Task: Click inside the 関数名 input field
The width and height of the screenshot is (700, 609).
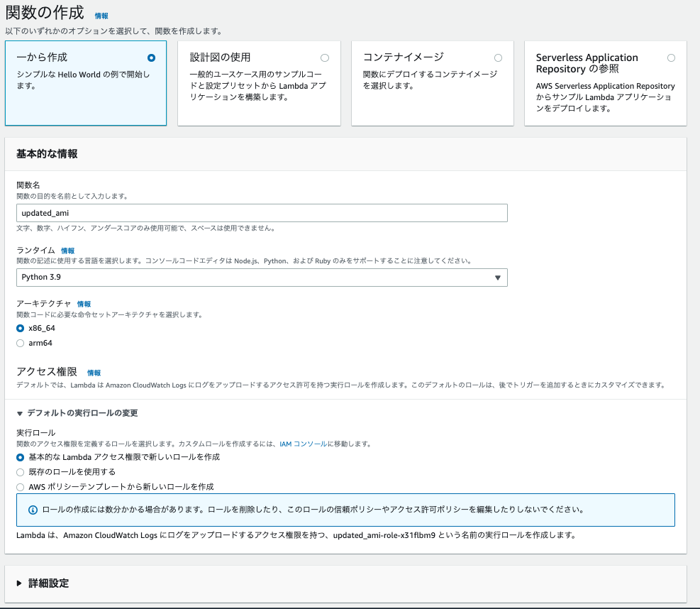Action: [262, 212]
